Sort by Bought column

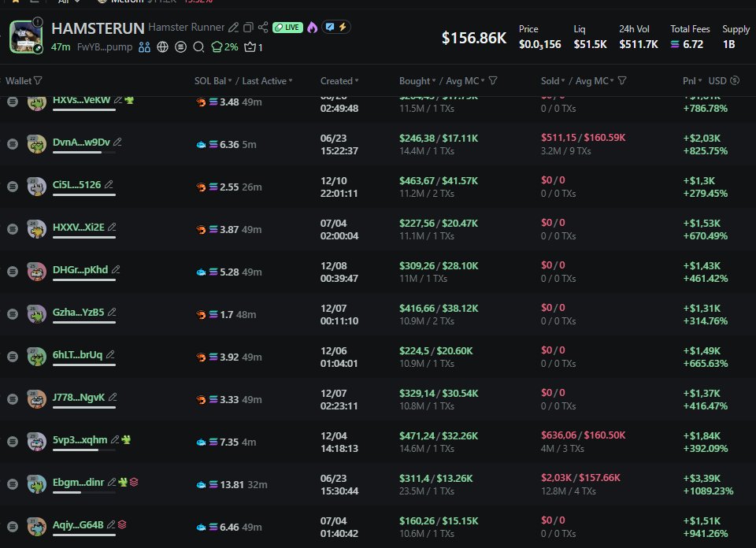pyautogui.click(x=417, y=80)
